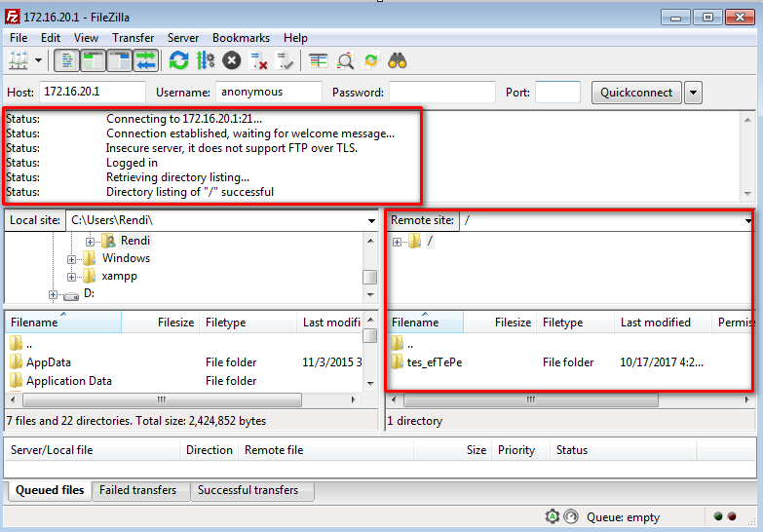
Task: Open the File menu
Action: coord(19,38)
